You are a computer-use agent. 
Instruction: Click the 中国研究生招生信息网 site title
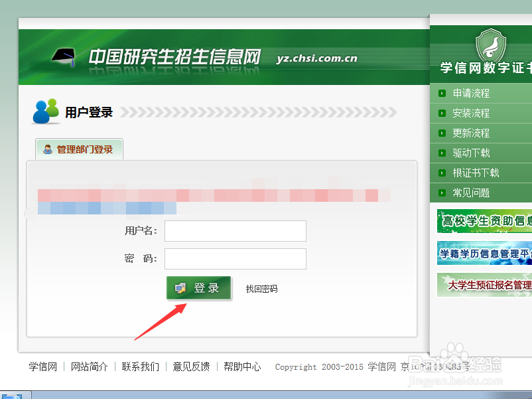pyautogui.click(x=174, y=56)
